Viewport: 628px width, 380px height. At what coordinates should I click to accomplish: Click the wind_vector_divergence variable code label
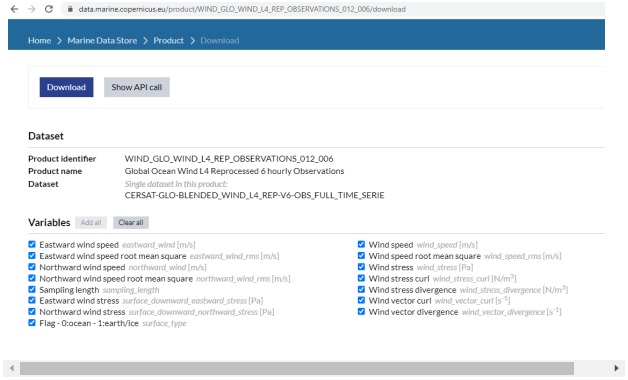tap(503, 312)
